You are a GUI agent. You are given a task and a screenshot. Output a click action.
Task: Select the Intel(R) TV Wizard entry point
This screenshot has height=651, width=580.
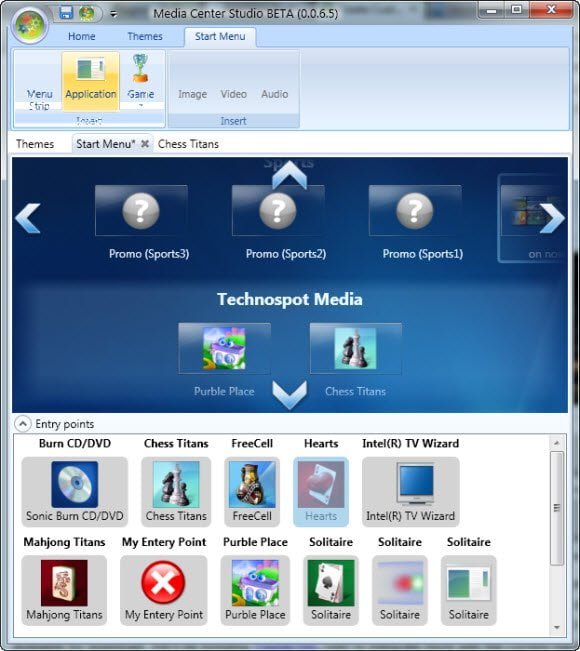[411, 492]
